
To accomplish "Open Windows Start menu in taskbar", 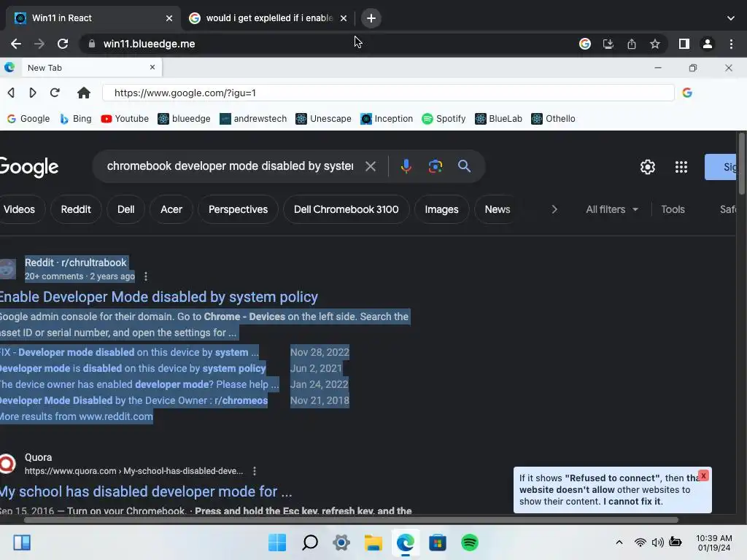I will coord(277,542).
